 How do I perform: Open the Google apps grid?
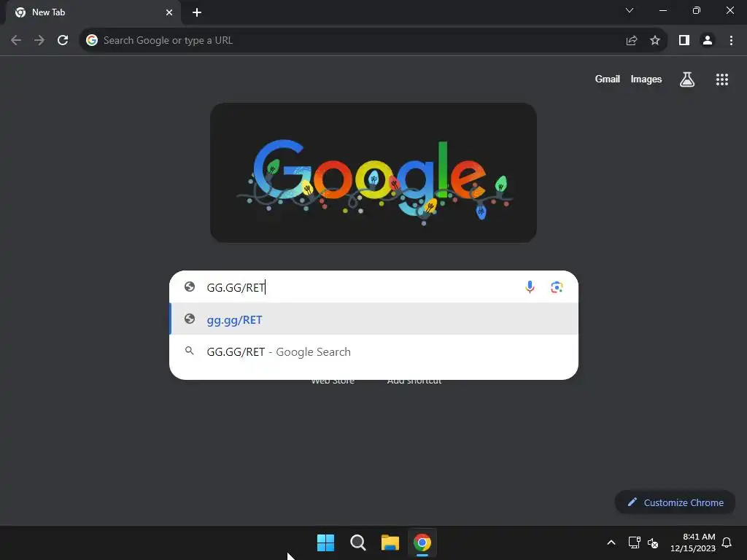722,79
